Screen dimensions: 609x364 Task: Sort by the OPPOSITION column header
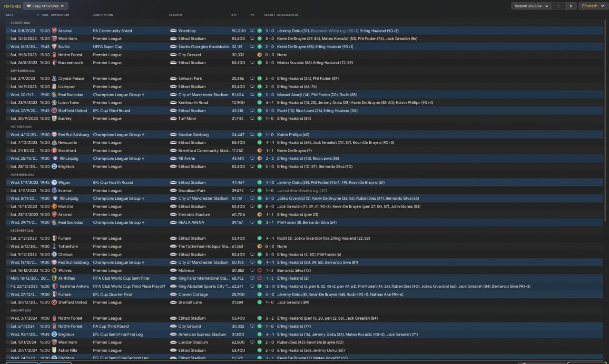(60, 15)
